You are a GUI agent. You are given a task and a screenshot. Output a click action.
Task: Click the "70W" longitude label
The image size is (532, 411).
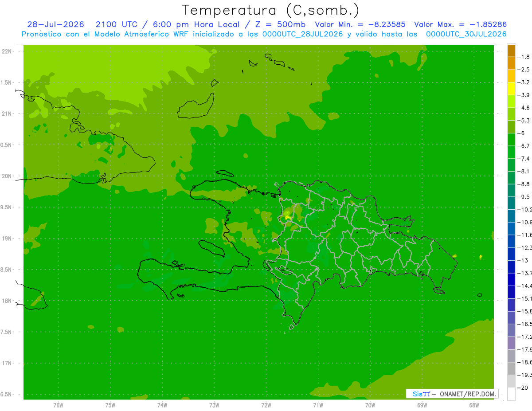coord(370,405)
